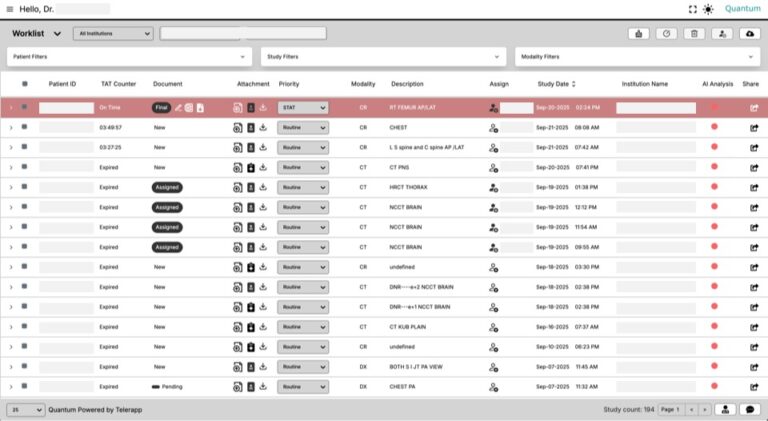768x421 pixels.
Task: Click clinical history icon in CHEST row
Action: point(251,128)
